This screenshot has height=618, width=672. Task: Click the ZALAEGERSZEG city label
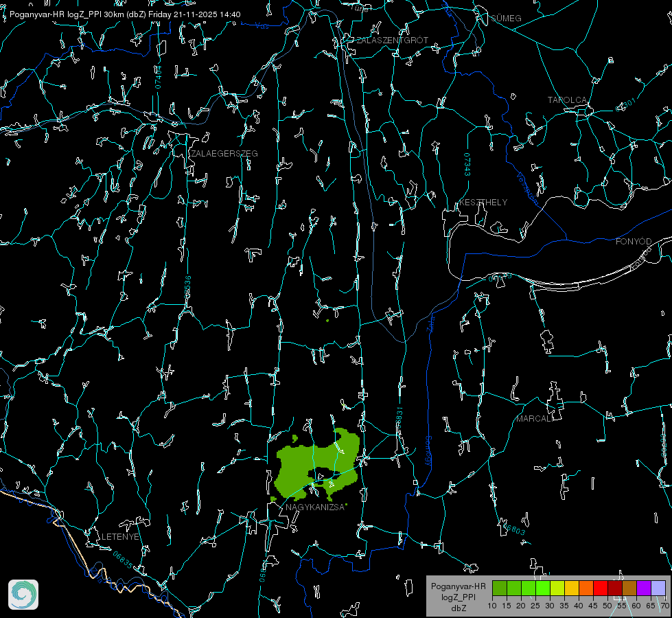224,154
